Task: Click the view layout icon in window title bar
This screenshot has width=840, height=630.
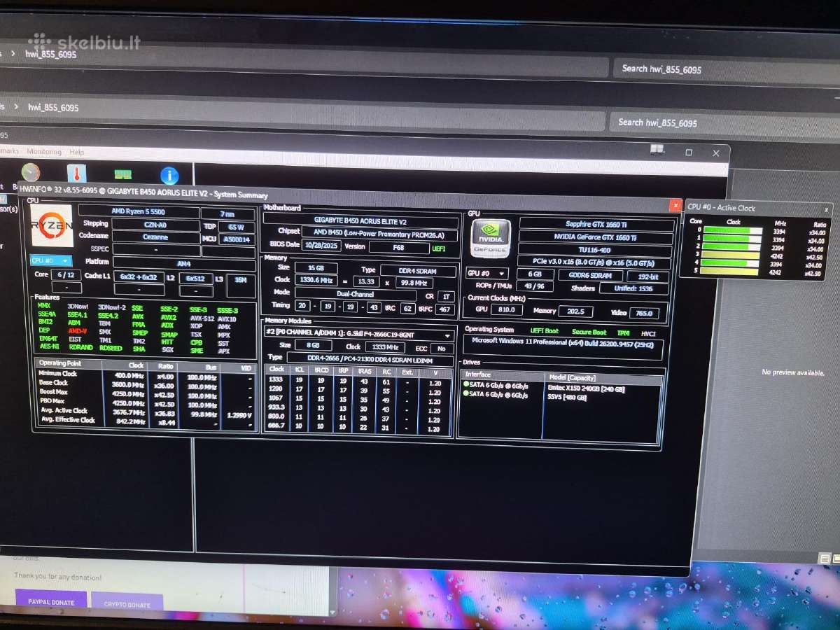Action: (657, 149)
